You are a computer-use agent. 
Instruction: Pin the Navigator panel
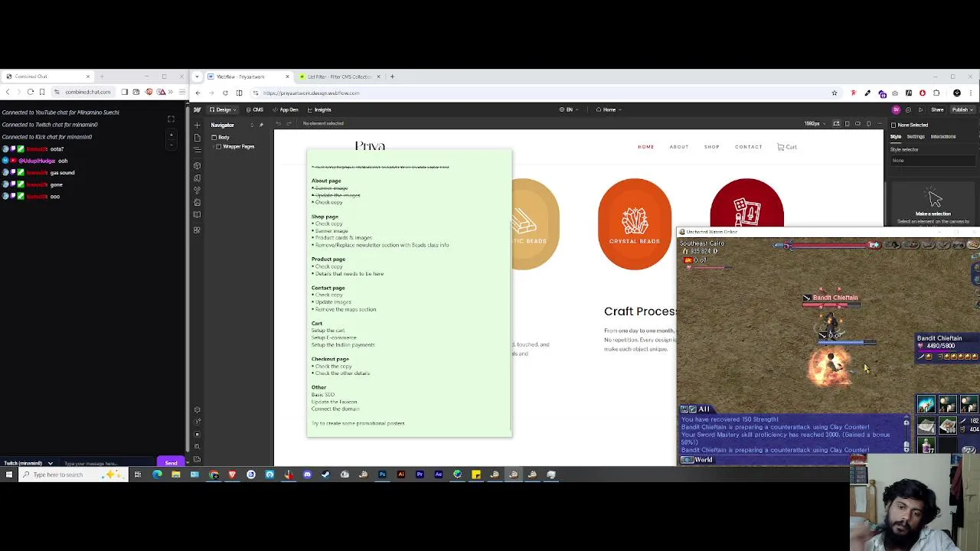[x=261, y=125]
